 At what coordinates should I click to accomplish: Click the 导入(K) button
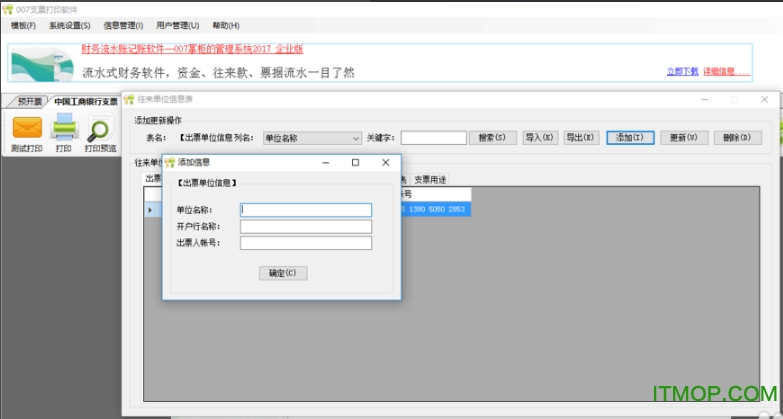540,138
